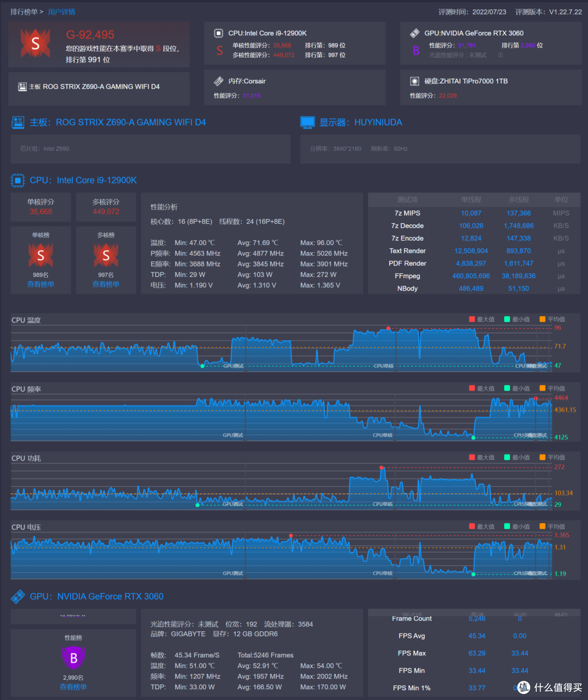Viewport: 588px width, 700px height.
Task: Click the 多核评分 value 449,072 in the CPU section
Action: [x=106, y=212]
